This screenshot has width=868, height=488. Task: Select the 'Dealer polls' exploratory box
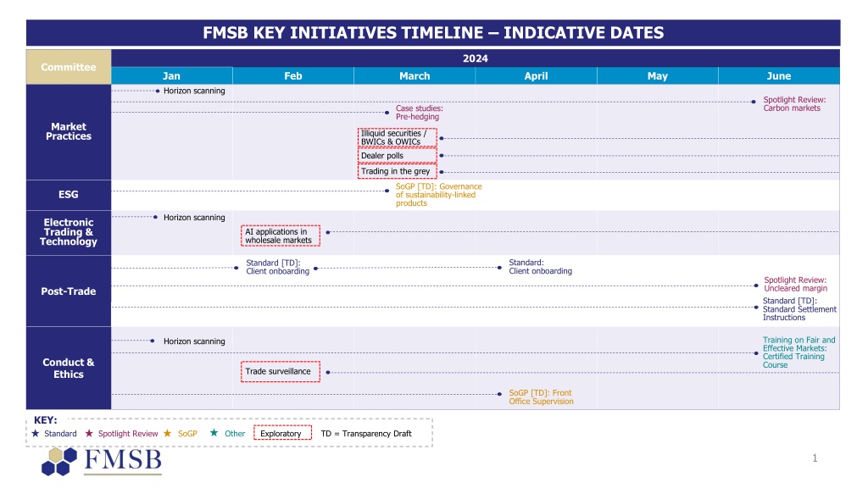click(x=397, y=156)
